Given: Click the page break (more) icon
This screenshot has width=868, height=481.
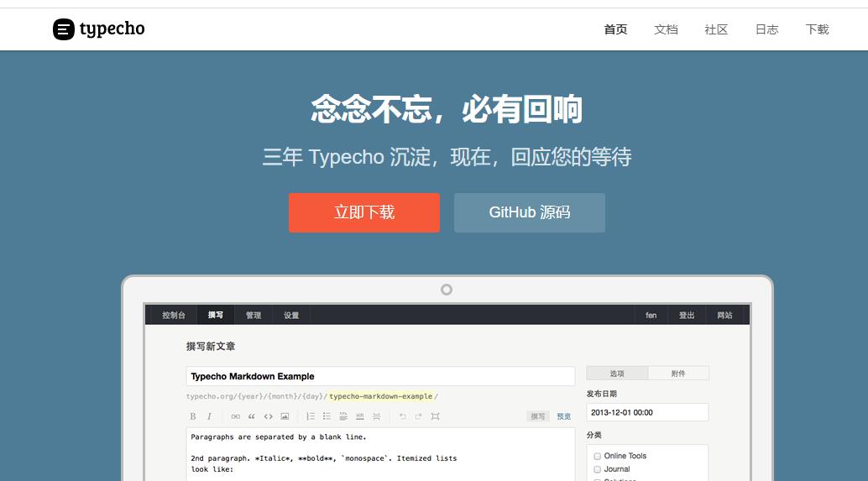Looking at the screenshot, I should (376, 416).
